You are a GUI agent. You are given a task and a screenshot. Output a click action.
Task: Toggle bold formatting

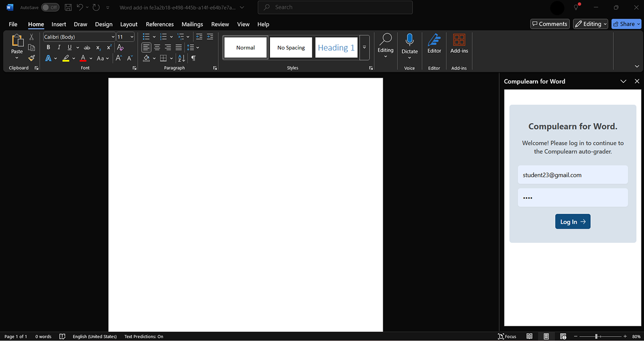(48, 48)
